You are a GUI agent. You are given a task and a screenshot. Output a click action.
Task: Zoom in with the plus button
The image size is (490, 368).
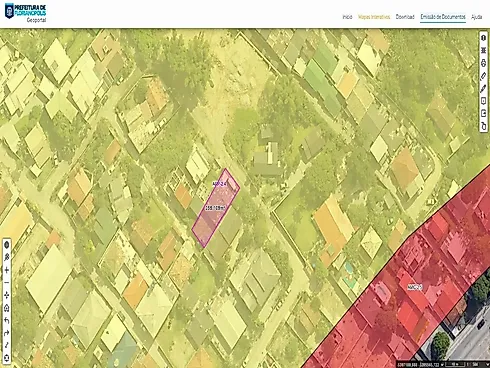pos(6,270)
